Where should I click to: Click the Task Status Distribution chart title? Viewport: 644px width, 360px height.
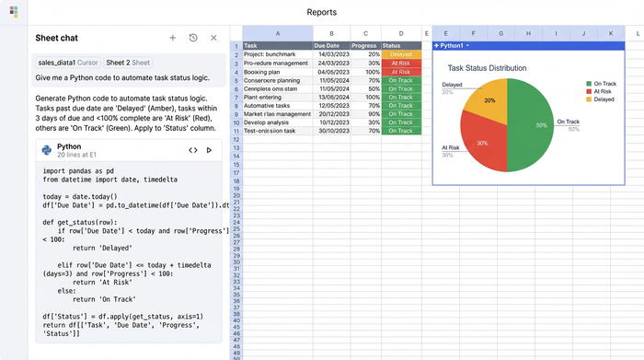click(x=487, y=68)
